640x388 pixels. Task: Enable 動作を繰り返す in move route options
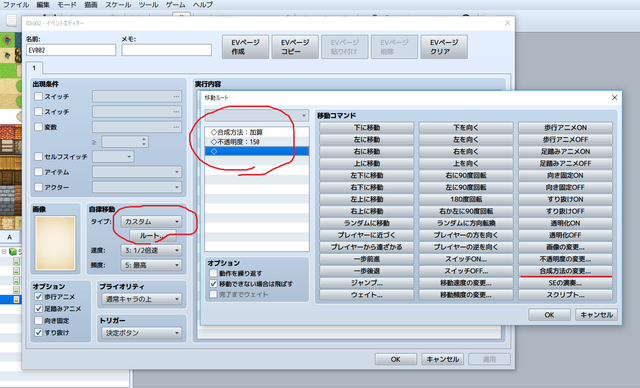[213, 273]
